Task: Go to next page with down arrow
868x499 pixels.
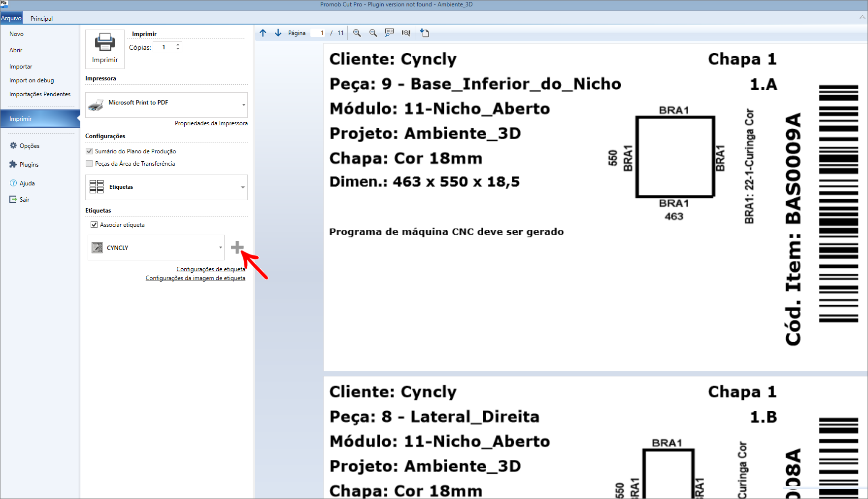Action: click(278, 33)
